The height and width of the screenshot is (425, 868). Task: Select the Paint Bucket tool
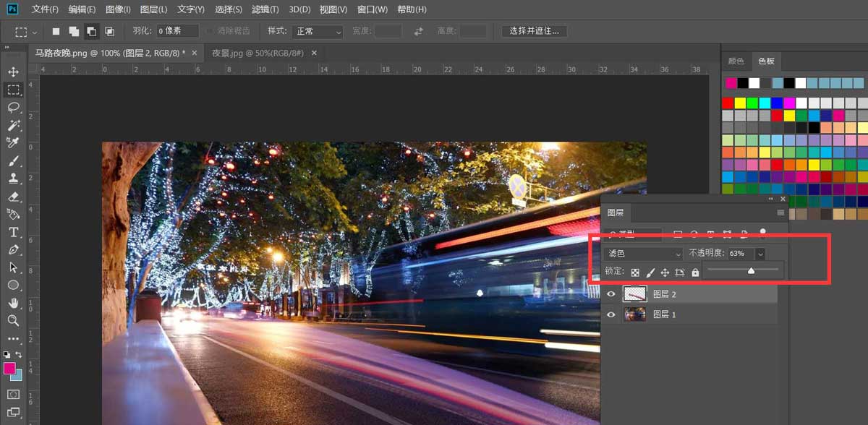pyautogui.click(x=13, y=214)
